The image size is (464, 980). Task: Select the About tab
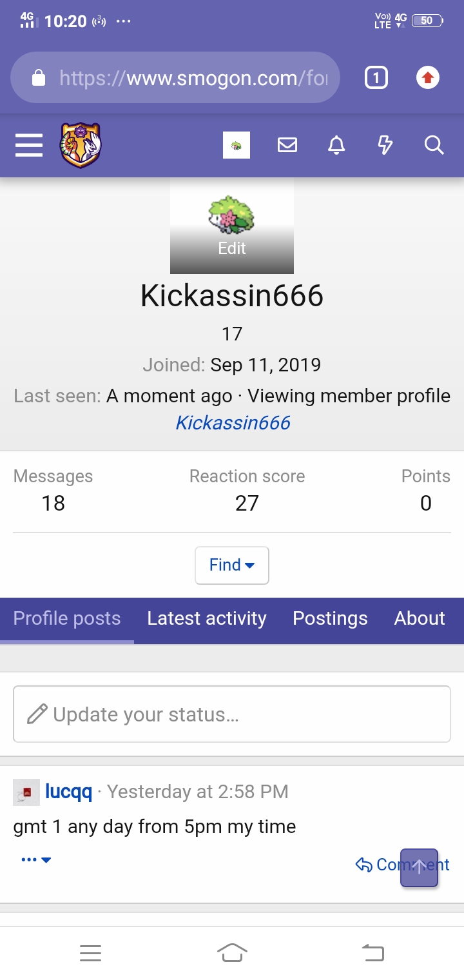coord(420,619)
